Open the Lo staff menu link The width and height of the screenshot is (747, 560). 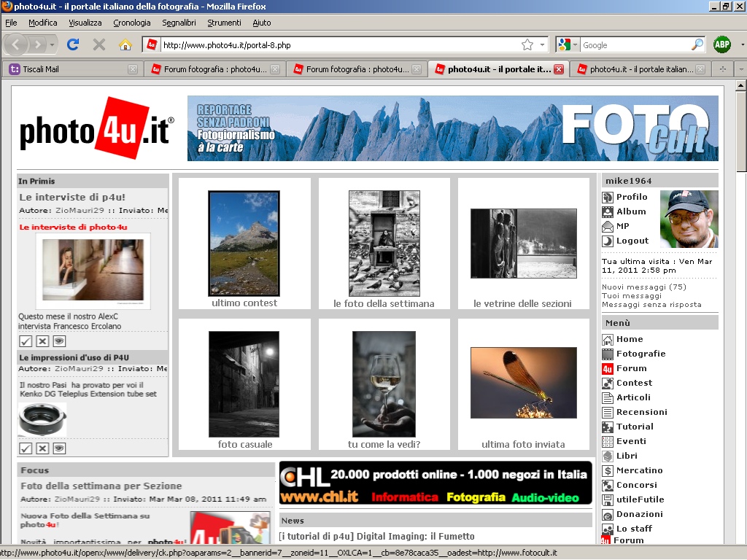pos(634,529)
